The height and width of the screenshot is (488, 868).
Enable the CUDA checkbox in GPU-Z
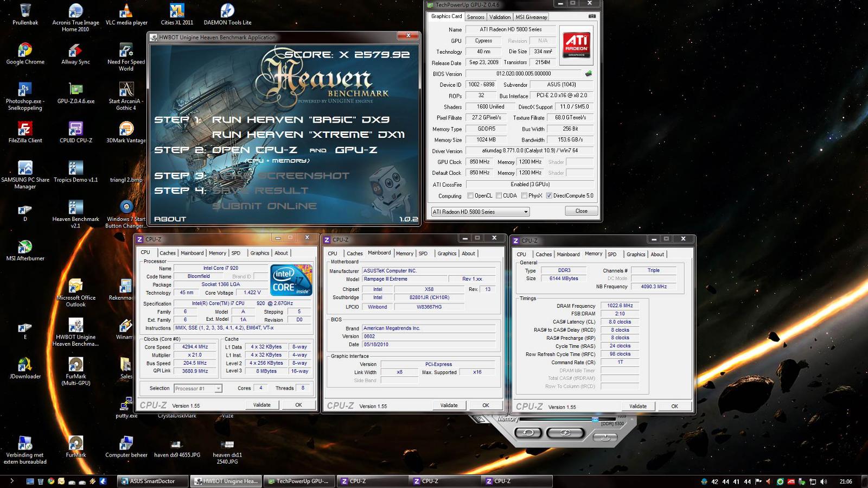(x=499, y=196)
